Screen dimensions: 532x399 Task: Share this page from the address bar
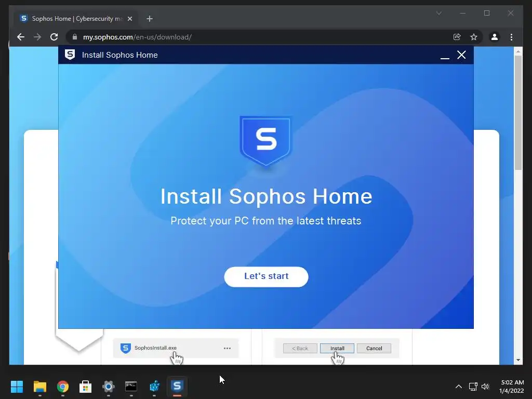pyautogui.click(x=457, y=37)
